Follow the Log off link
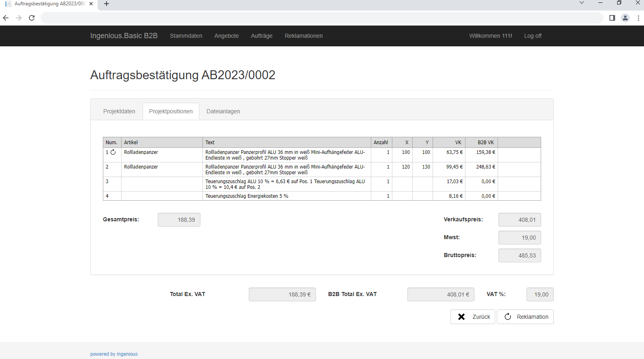Screen dimensions: 644x359 pyautogui.click(x=533, y=36)
